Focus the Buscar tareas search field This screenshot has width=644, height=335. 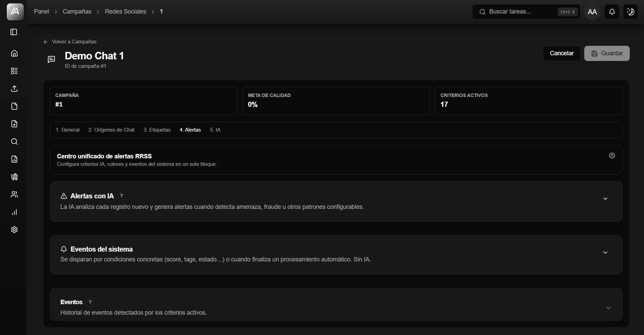[526, 12]
